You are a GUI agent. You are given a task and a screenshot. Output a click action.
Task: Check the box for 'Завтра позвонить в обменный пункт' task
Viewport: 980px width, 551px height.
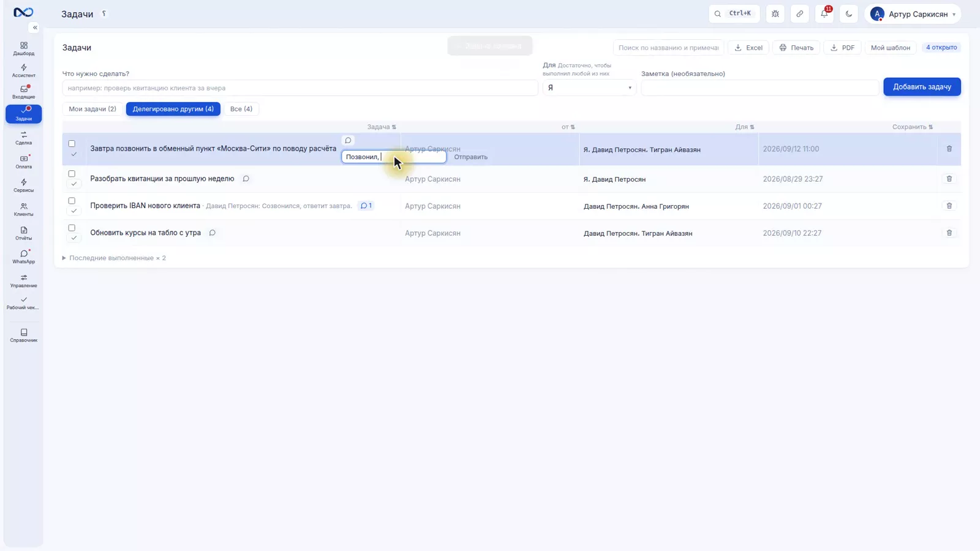point(72,144)
